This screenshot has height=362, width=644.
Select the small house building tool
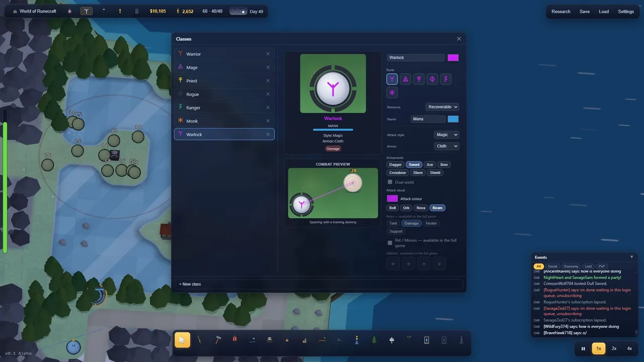pyautogui.click(x=287, y=340)
